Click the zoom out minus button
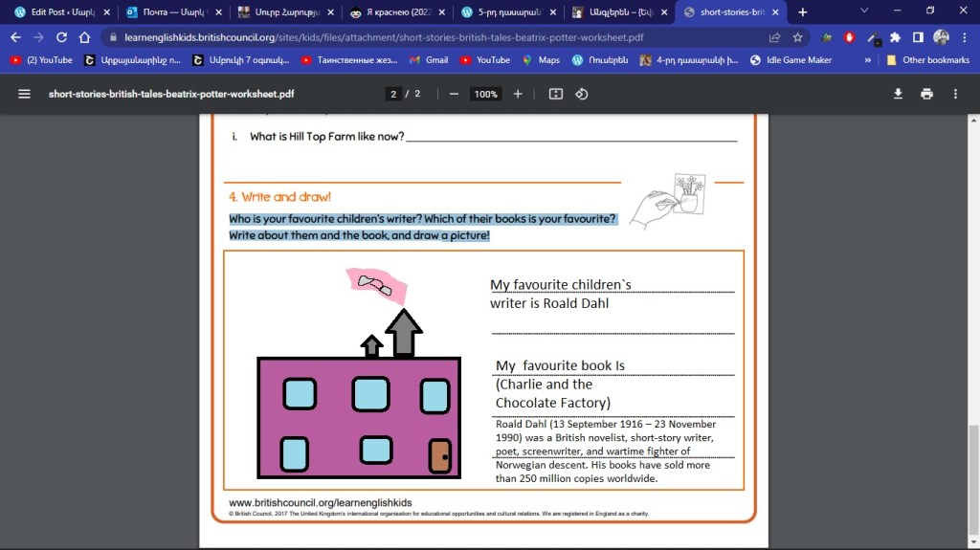Screen dimensions: 980x550 coord(454,95)
